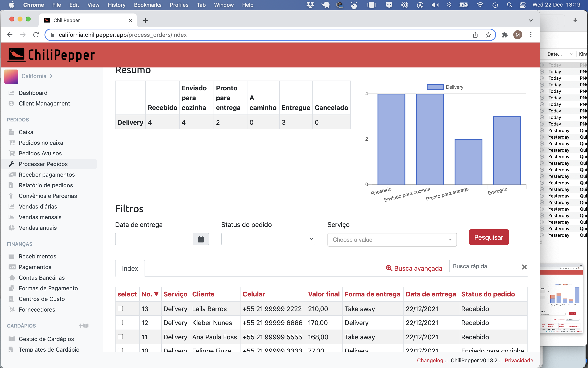Open the Caixa register icon
The image size is (588, 368).
[11, 132]
